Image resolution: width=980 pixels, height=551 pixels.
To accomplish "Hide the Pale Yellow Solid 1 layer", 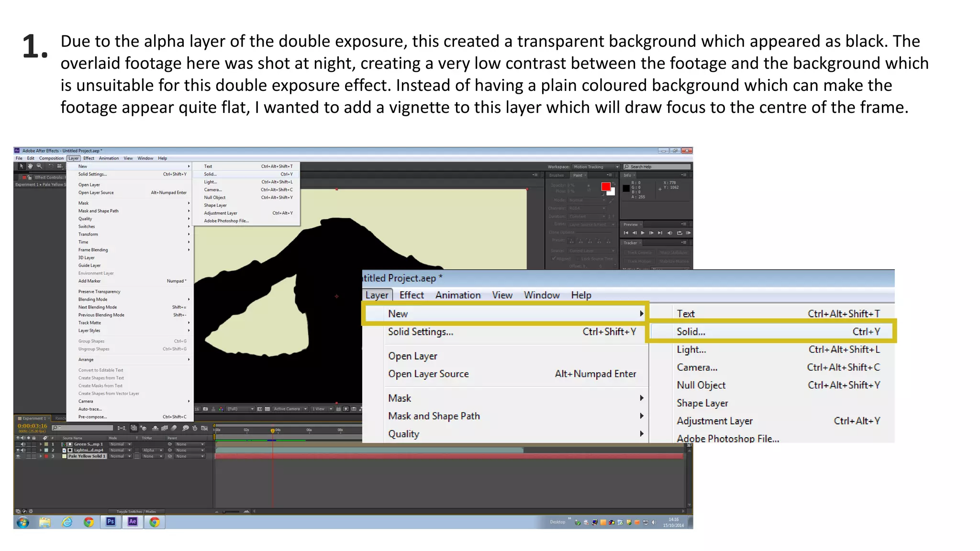I will click(18, 456).
